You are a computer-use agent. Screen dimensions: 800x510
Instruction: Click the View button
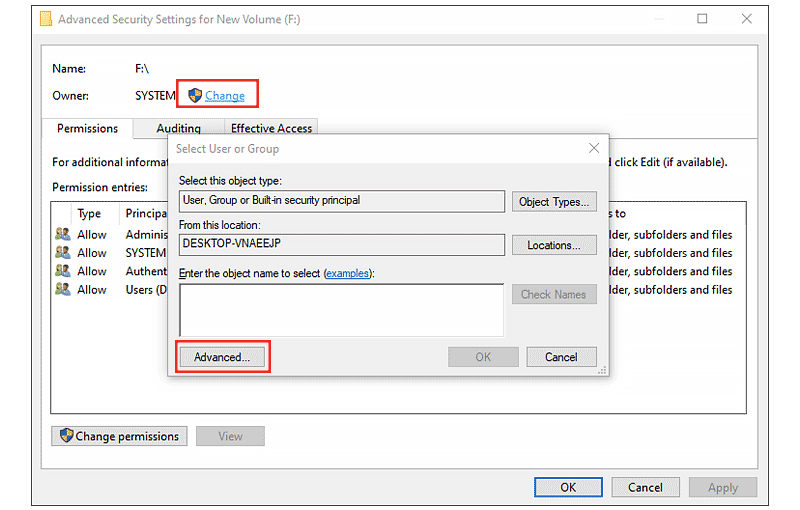coord(231,436)
